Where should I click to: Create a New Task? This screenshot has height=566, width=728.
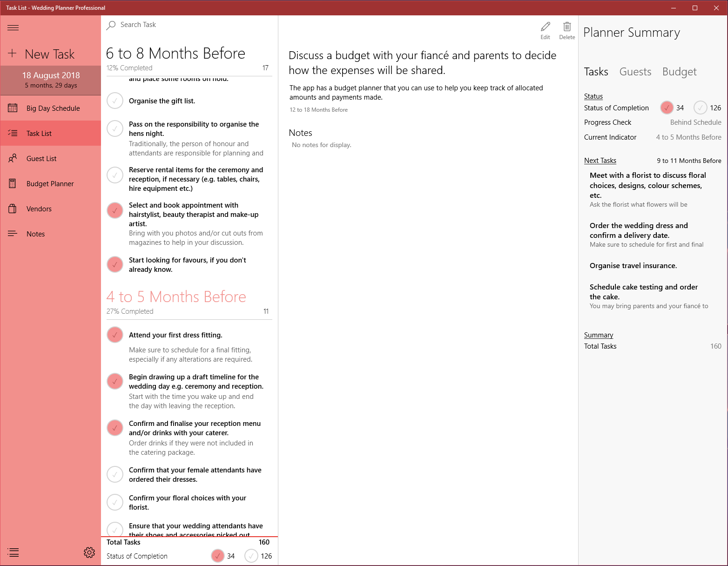[51, 54]
